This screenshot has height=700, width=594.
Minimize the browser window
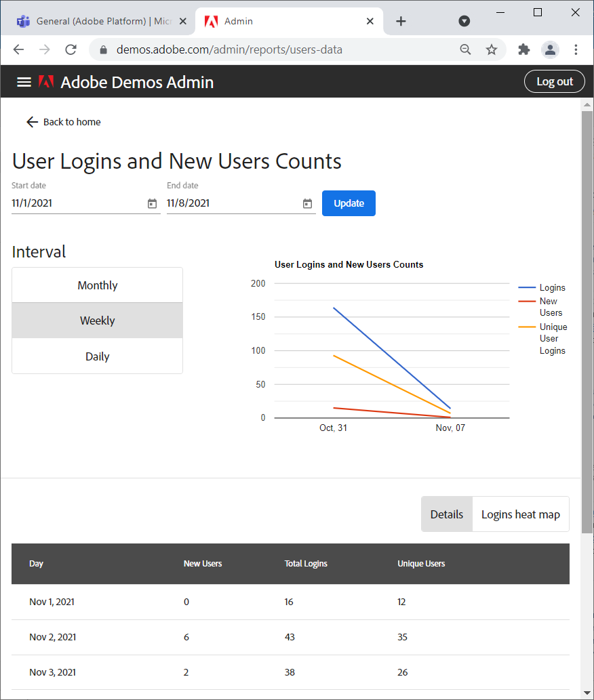500,12
